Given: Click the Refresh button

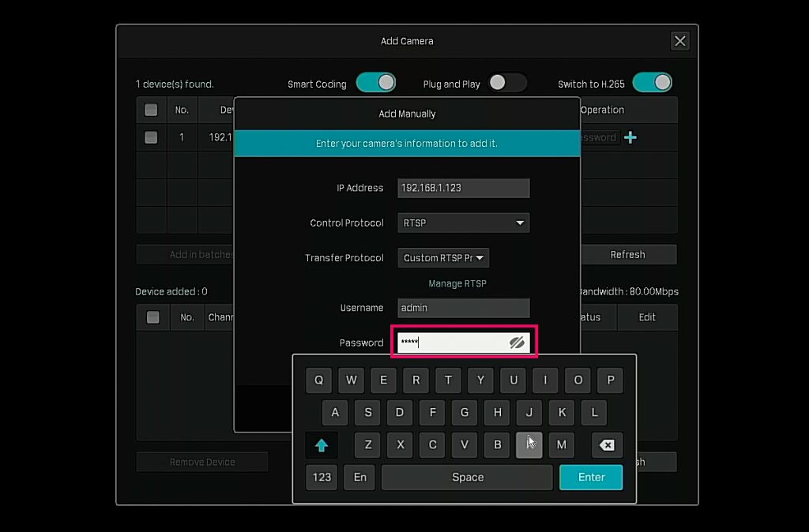Looking at the screenshot, I should coord(627,254).
